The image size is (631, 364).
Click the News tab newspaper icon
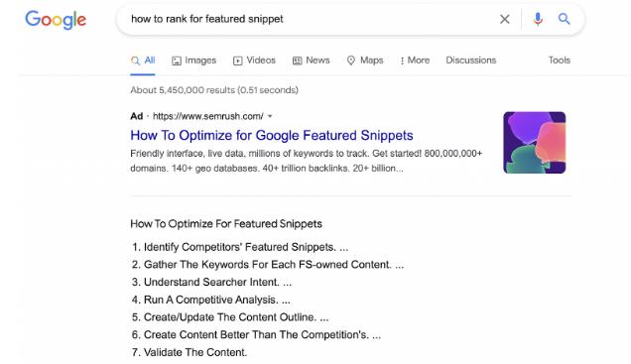click(x=297, y=61)
